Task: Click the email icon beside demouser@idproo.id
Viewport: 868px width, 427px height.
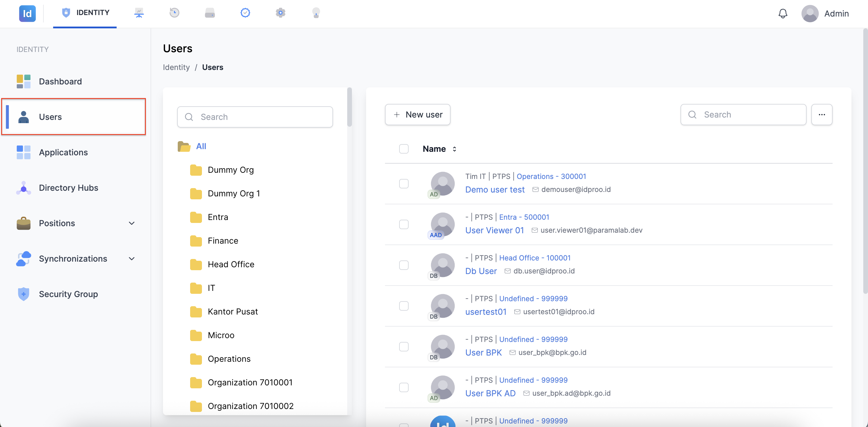Action: tap(535, 190)
